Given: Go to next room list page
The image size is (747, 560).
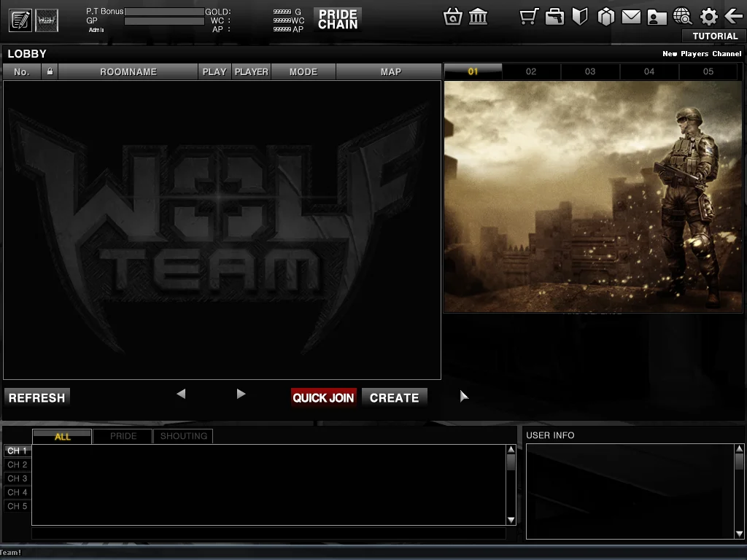Looking at the screenshot, I should coord(241,394).
